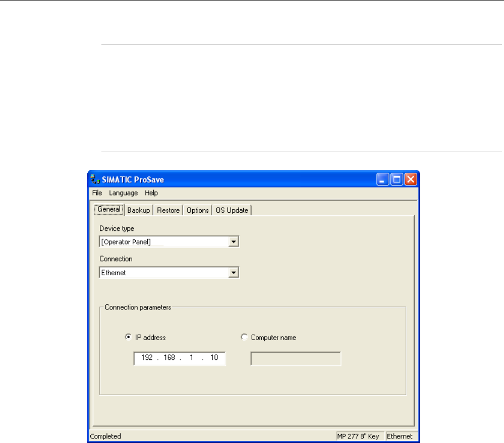
Task: Expand the Connection dropdown arrow
Action: tap(234, 273)
